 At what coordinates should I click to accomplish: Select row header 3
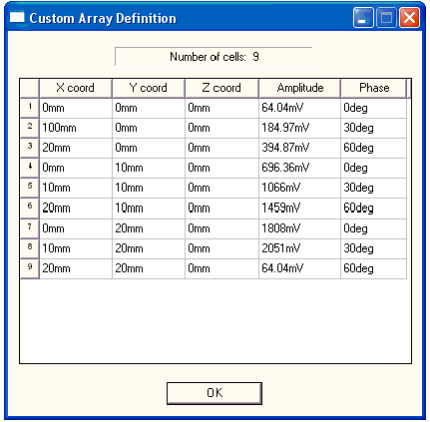[30, 148]
